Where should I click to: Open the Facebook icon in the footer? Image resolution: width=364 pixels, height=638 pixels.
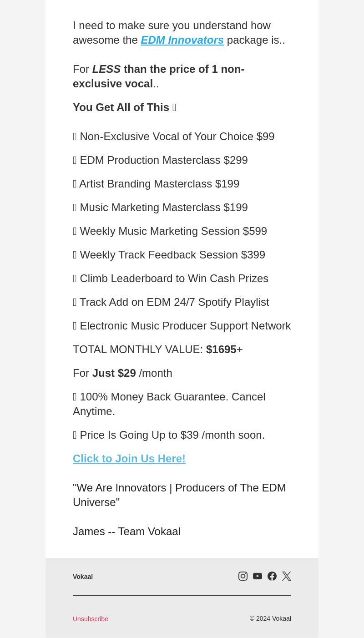(x=272, y=576)
